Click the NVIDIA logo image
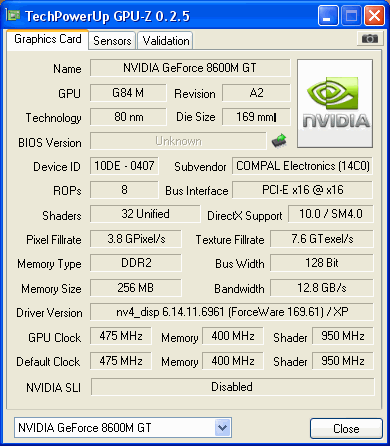 coord(335,104)
